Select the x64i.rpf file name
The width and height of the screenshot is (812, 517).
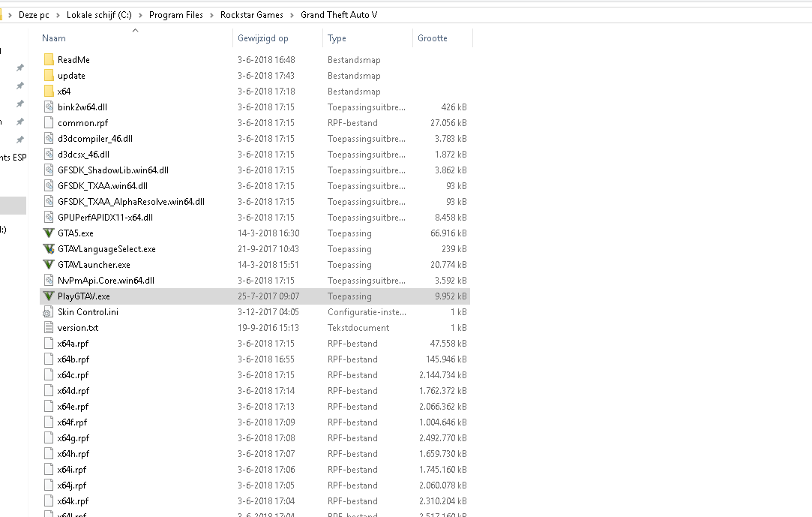[72, 470]
